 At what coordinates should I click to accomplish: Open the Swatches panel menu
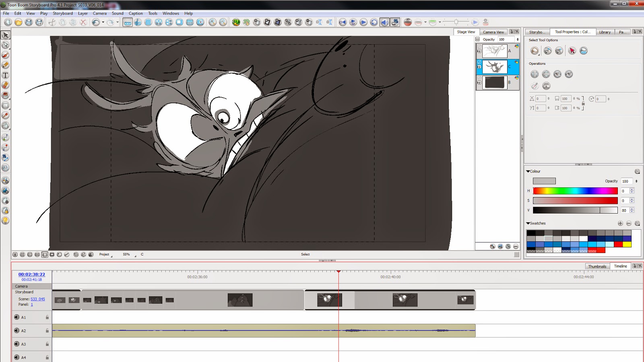(637, 223)
